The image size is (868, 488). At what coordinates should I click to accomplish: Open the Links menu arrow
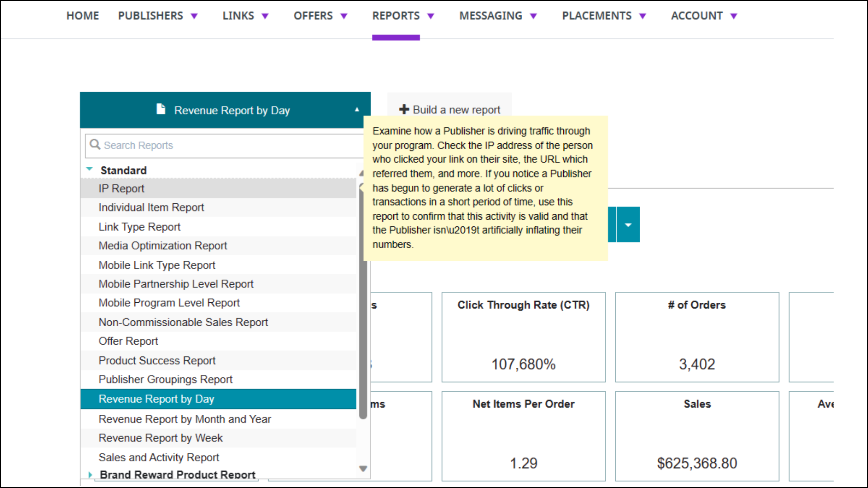265,16
